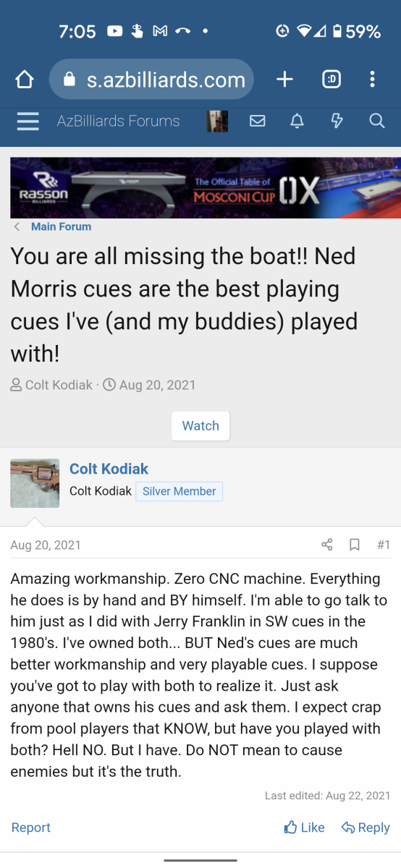Like the post
This screenshot has width=401, height=868.
(305, 827)
